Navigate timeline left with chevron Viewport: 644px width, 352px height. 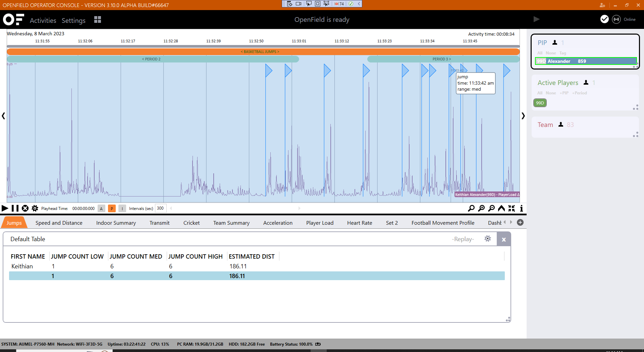[x=3, y=116]
